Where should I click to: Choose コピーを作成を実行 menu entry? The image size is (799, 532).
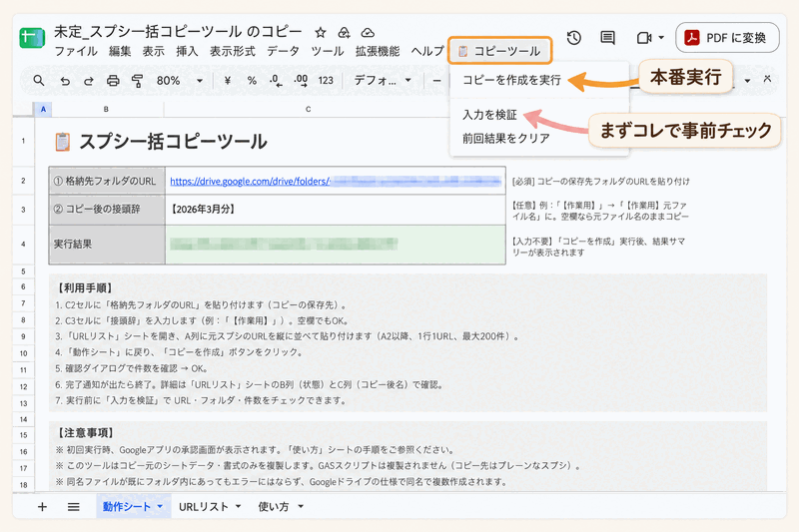[511, 81]
